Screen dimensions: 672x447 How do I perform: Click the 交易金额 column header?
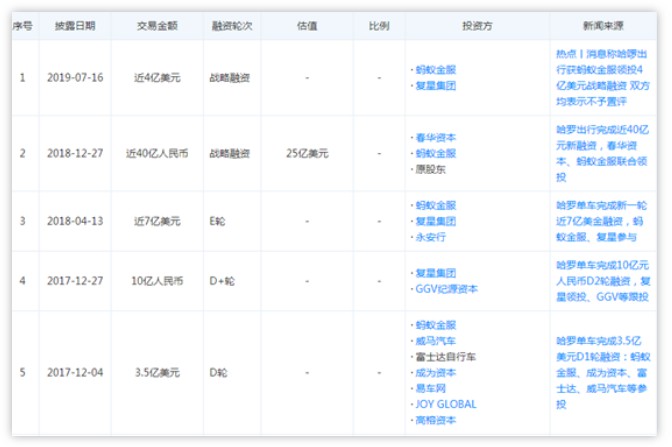157,26
